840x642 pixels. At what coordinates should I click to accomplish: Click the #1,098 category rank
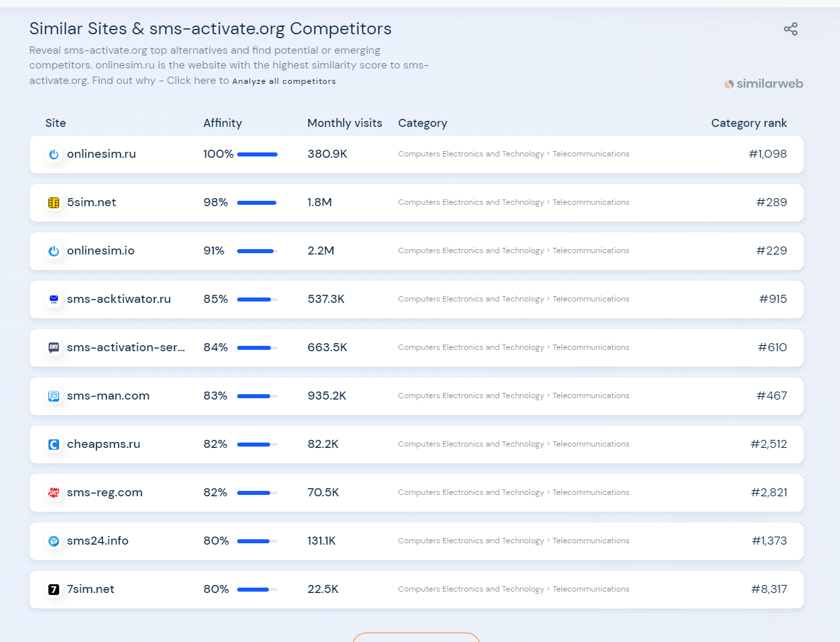(767, 154)
